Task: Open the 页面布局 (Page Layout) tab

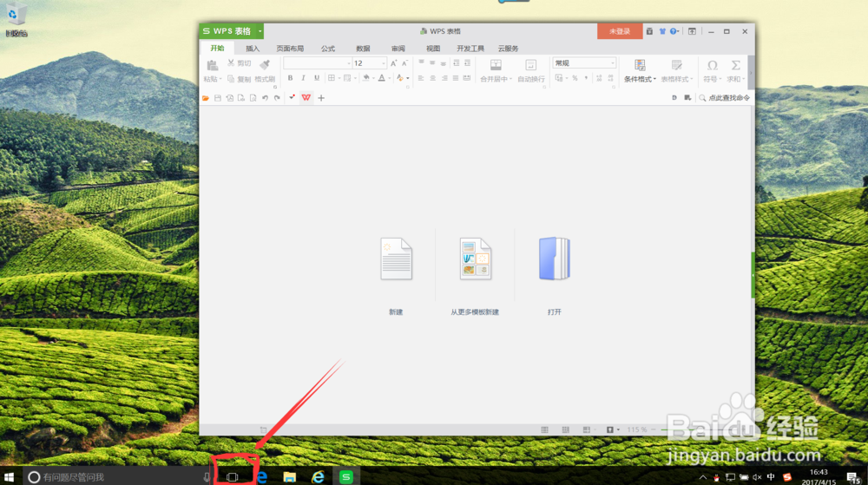Action: click(x=290, y=49)
